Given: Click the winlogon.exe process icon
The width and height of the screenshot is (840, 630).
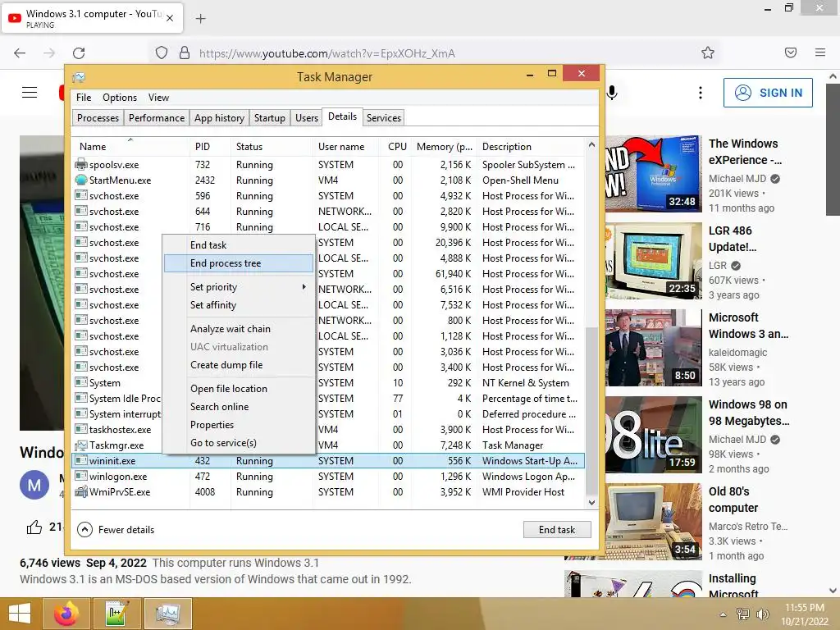Looking at the screenshot, I should [81, 477].
